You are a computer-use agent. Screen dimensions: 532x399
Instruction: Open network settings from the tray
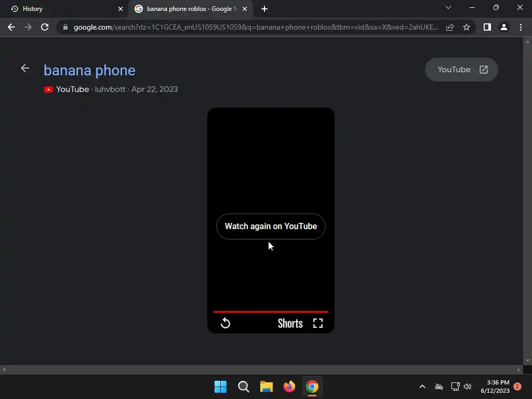[x=455, y=387]
